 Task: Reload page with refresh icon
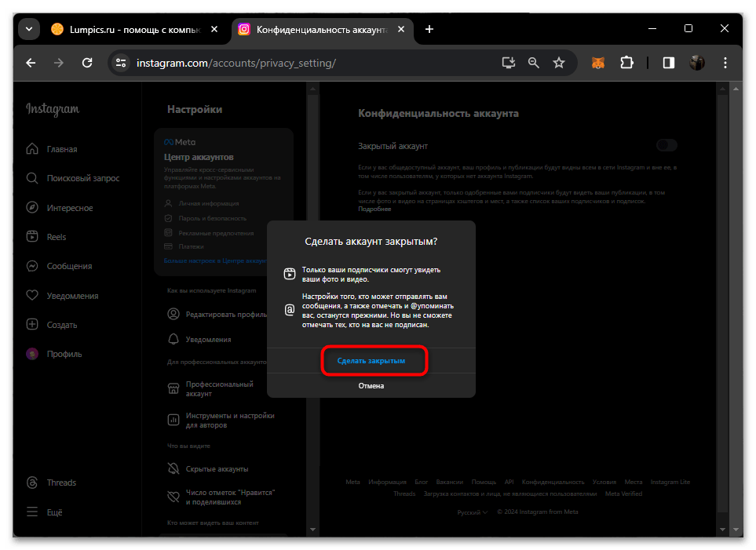click(x=87, y=63)
